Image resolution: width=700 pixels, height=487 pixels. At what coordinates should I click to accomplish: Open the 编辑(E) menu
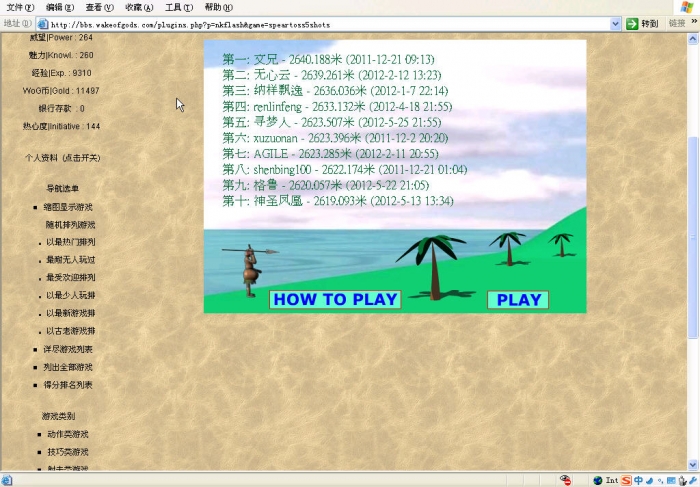pos(60,7)
